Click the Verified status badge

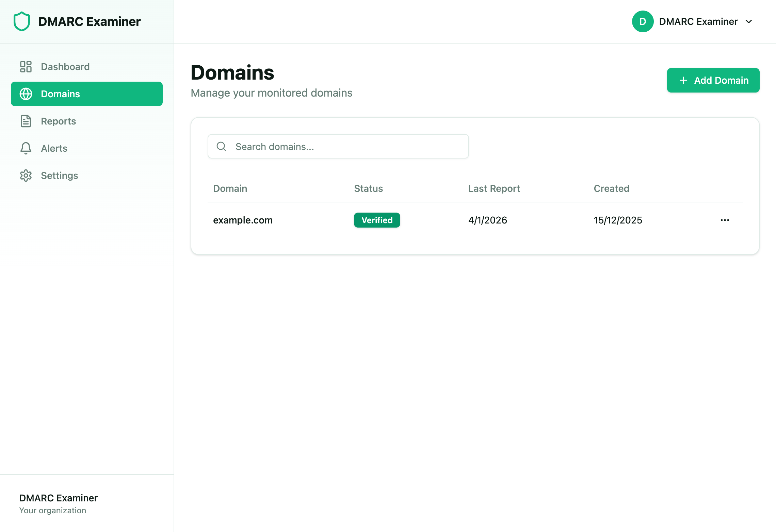377,220
